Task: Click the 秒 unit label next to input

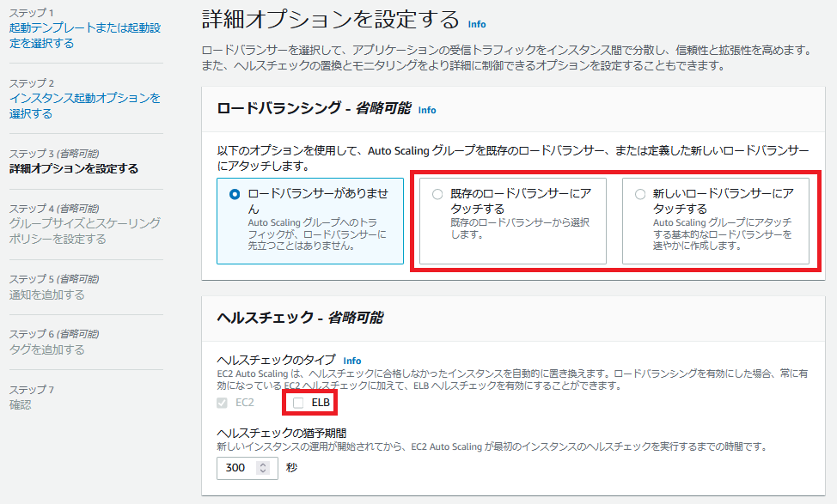Action: (291, 468)
